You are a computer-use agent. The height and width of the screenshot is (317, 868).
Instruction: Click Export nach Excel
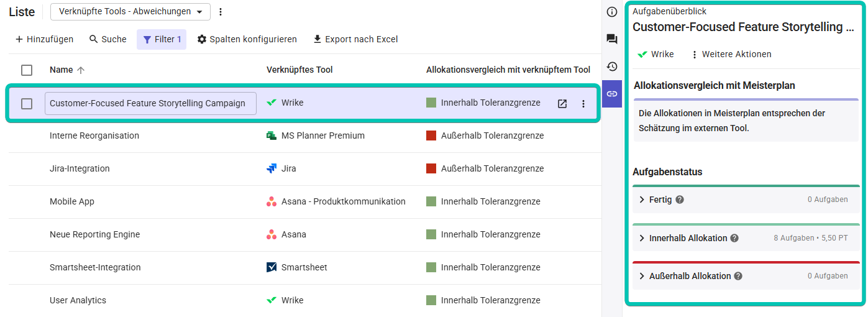click(x=355, y=39)
